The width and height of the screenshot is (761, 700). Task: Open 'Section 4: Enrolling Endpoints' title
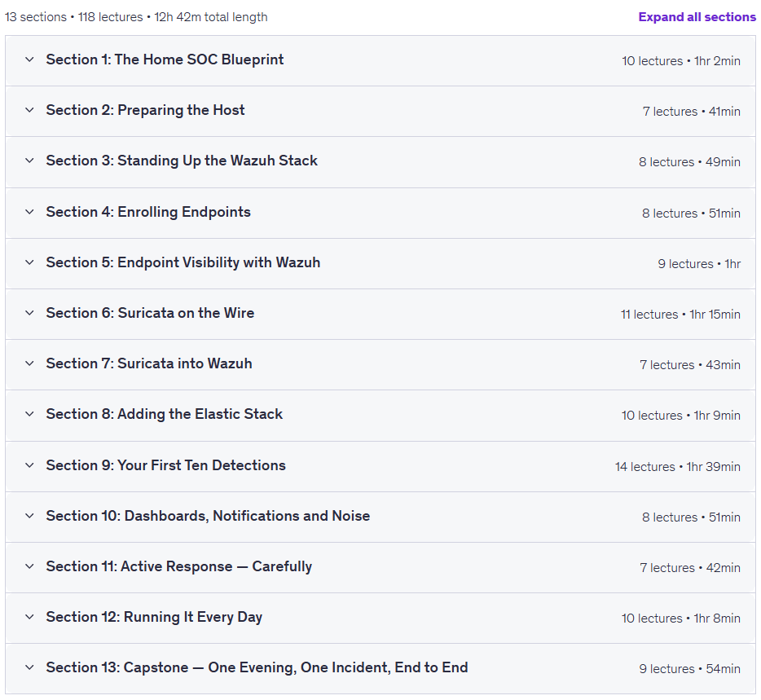point(148,212)
